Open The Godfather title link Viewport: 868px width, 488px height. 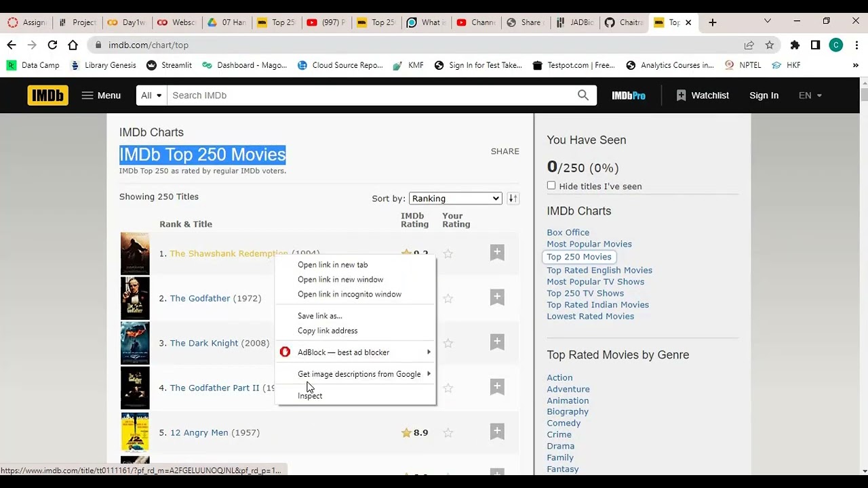tap(200, 298)
